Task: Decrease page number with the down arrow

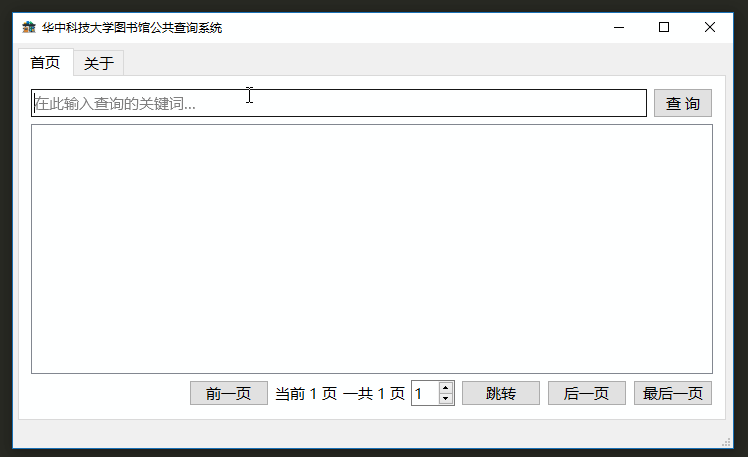Action: 446,399
